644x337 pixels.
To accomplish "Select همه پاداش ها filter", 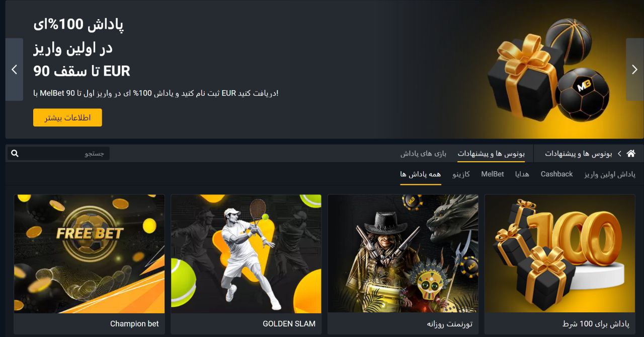I will point(421,174).
